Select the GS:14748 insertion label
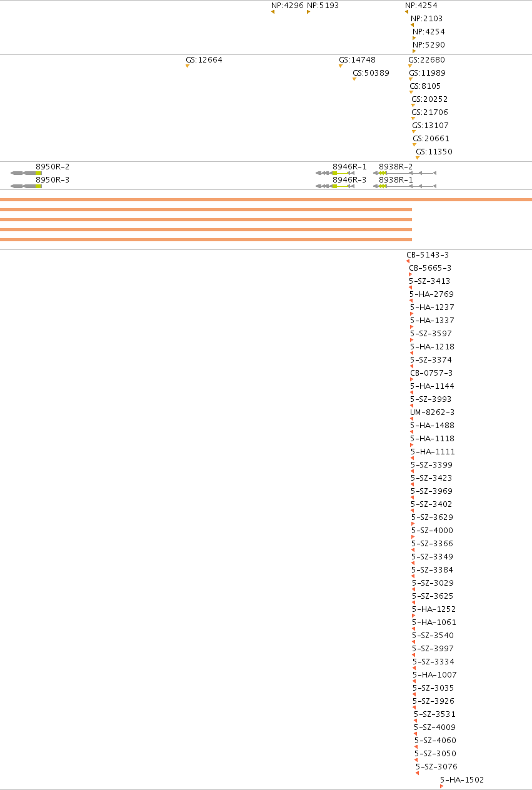Screen dimensions: 532x790 coord(357,61)
